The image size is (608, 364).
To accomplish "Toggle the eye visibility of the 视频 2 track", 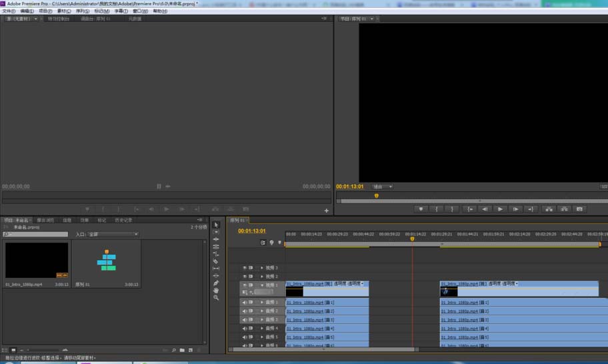I will [x=245, y=277].
